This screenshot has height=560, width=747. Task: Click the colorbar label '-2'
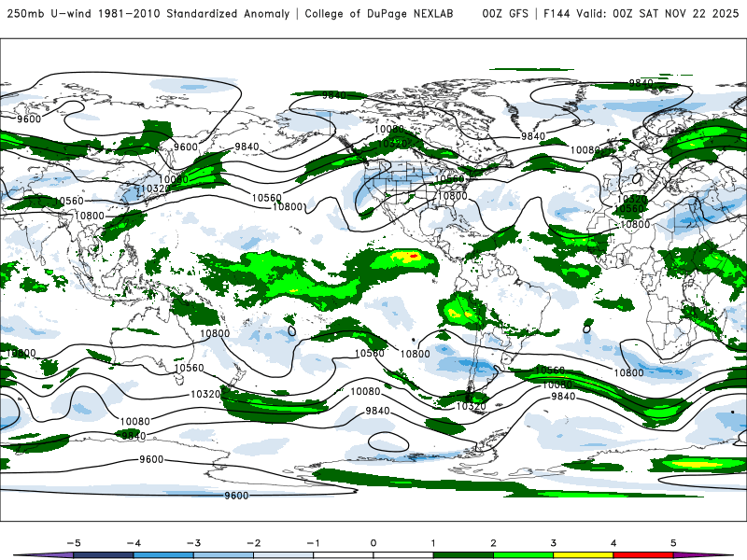[x=253, y=543]
